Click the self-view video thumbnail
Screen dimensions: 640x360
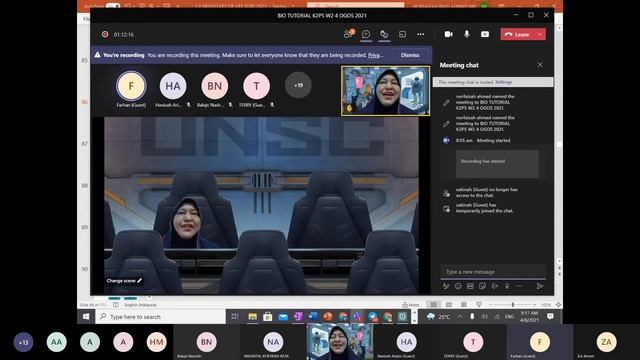point(385,91)
